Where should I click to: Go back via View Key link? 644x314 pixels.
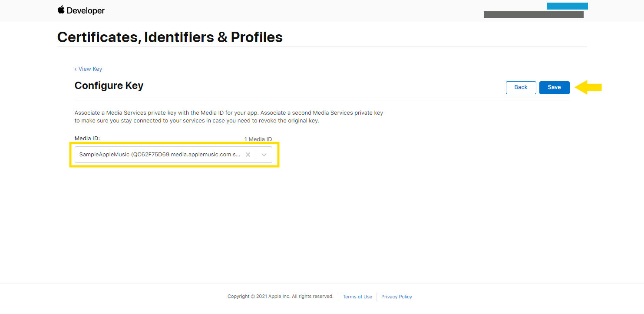click(x=88, y=69)
